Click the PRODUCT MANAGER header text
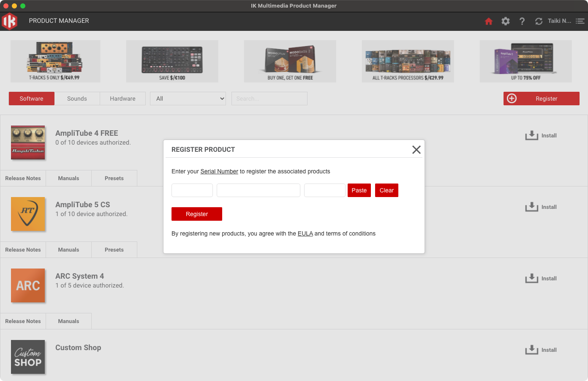 tap(59, 21)
